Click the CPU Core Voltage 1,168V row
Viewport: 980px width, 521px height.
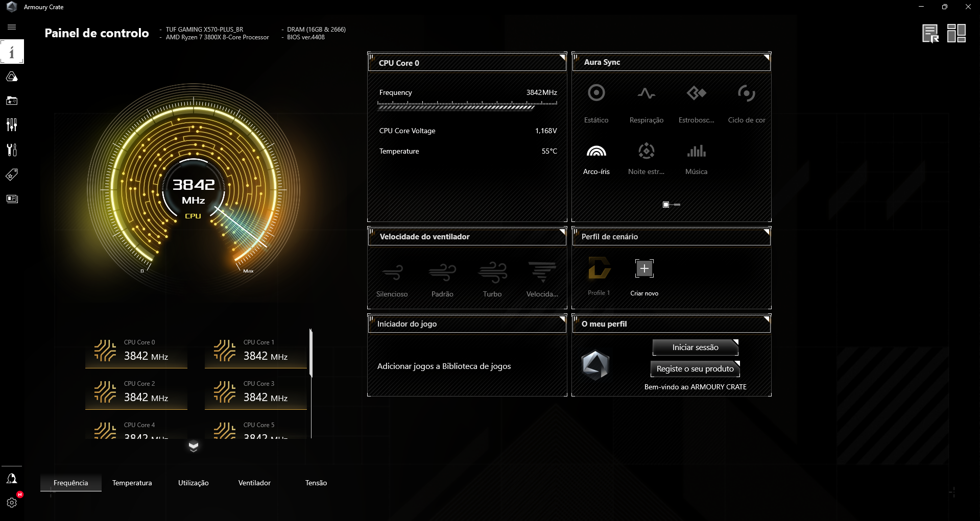(x=468, y=131)
